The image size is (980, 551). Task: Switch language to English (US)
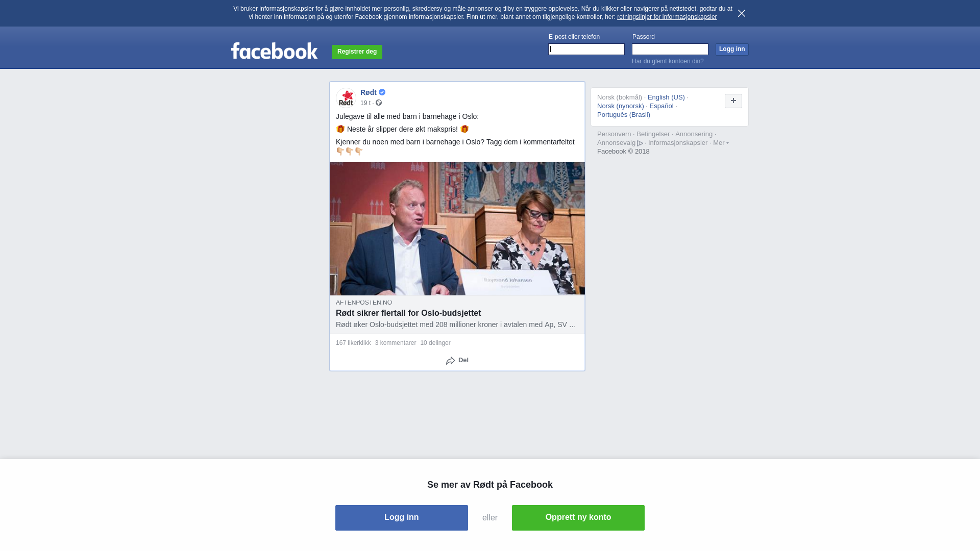pyautogui.click(x=666, y=97)
